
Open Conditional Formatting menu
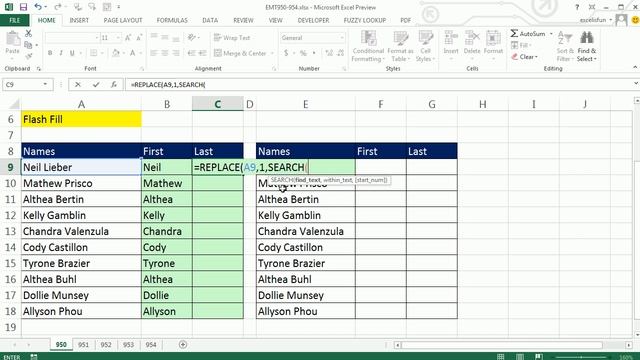click(368, 46)
